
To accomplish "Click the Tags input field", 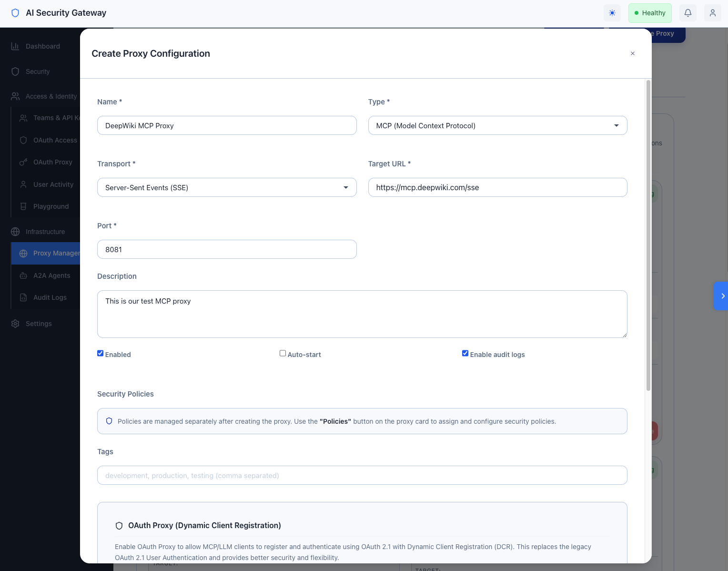I will [x=362, y=475].
